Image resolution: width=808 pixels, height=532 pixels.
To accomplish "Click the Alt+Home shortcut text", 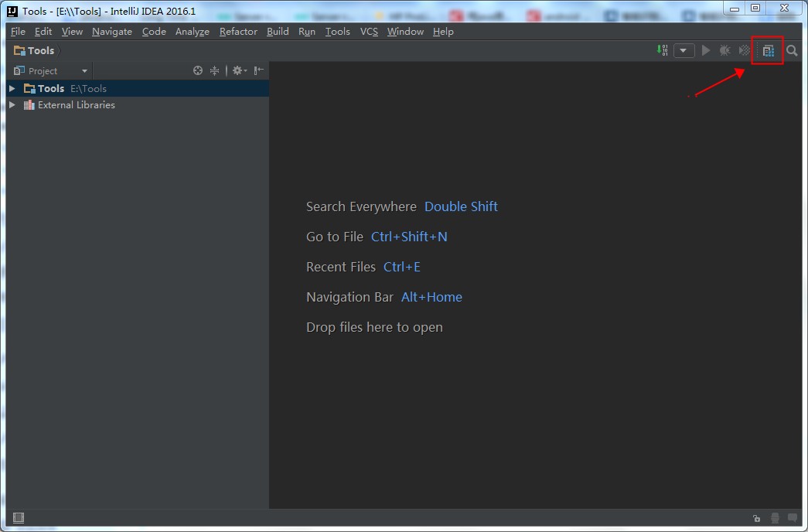I will click(431, 297).
